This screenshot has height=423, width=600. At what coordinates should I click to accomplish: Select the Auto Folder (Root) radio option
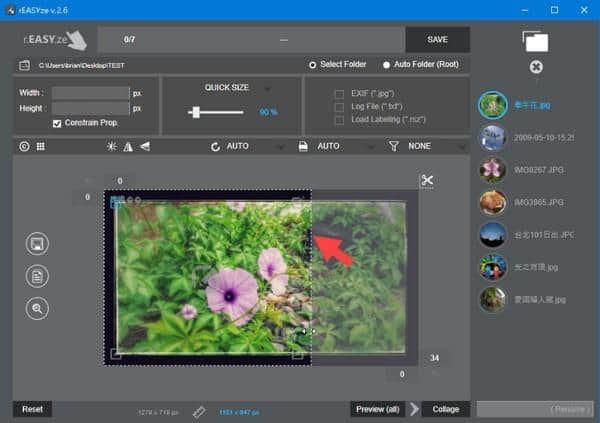(386, 65)
